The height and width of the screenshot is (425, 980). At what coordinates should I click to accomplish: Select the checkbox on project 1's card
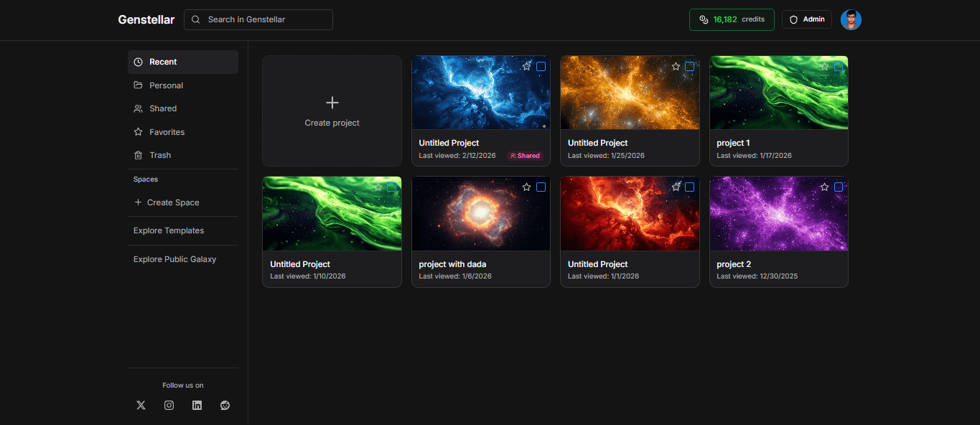coord(839,65)
